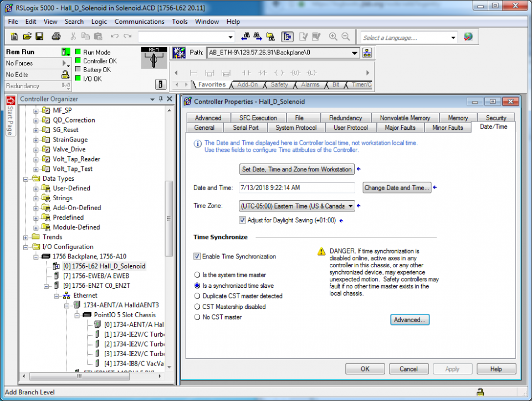Insert a rung using the rung element icon
The image size is (532, 401).
[194, 73]
